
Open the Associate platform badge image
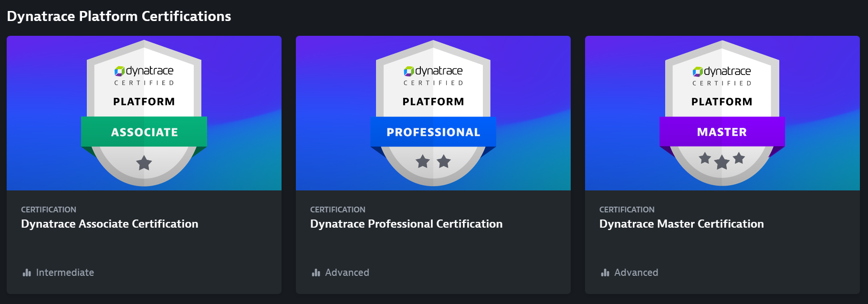tap(144, 113)
